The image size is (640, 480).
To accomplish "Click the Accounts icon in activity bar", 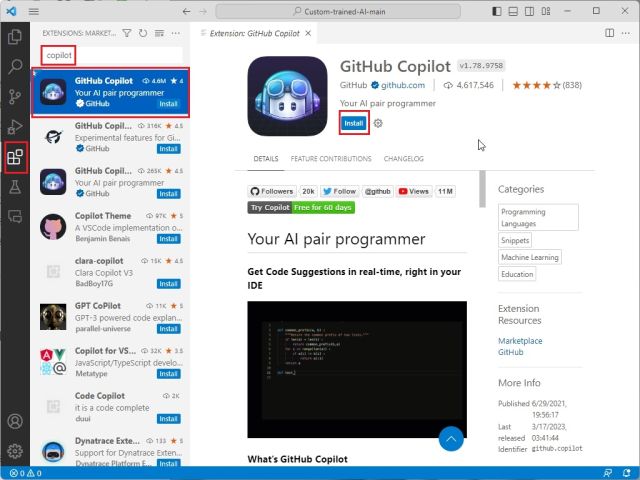I will (15, 422).
